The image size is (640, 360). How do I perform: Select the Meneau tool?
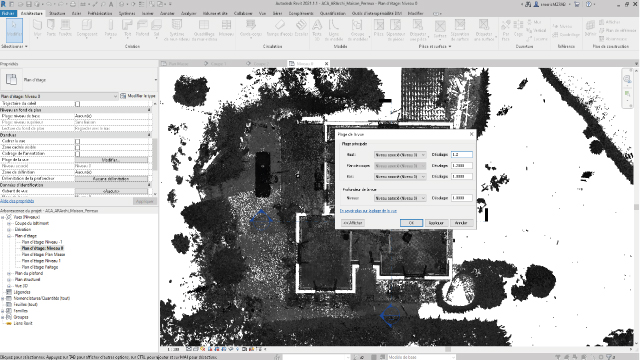(x=226, y=29)
